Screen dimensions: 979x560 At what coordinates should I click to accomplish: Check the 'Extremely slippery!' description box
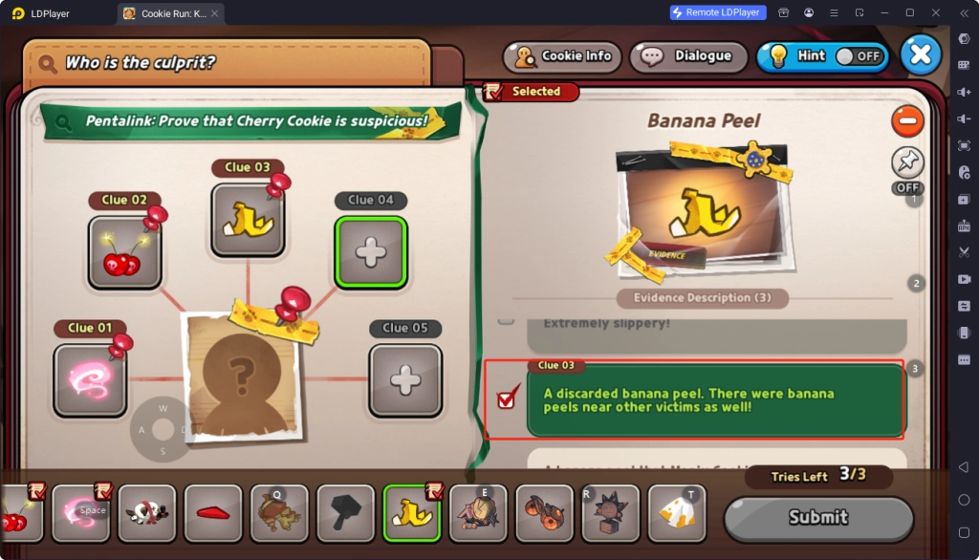(506, 321)
